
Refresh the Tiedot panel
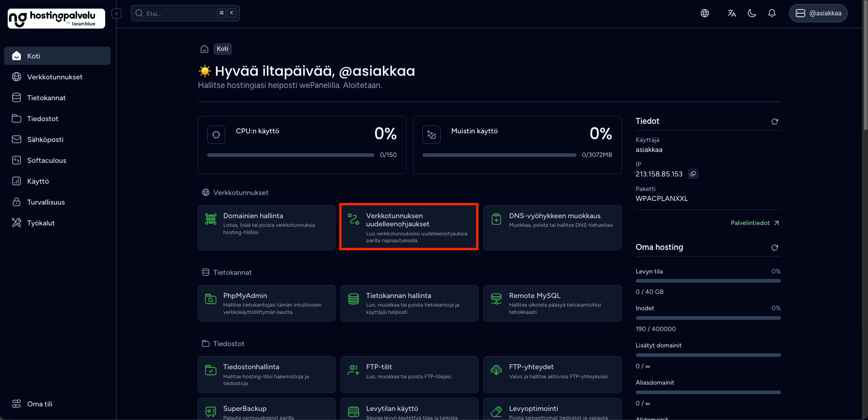775,122
